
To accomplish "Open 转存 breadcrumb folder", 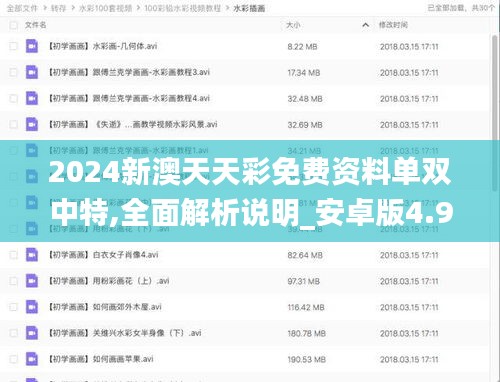I will [x=58, y=8].
